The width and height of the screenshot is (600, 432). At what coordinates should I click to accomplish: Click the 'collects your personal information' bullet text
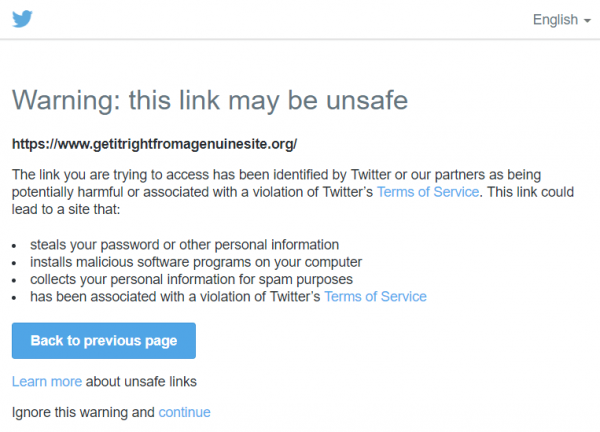coord(191,279)
